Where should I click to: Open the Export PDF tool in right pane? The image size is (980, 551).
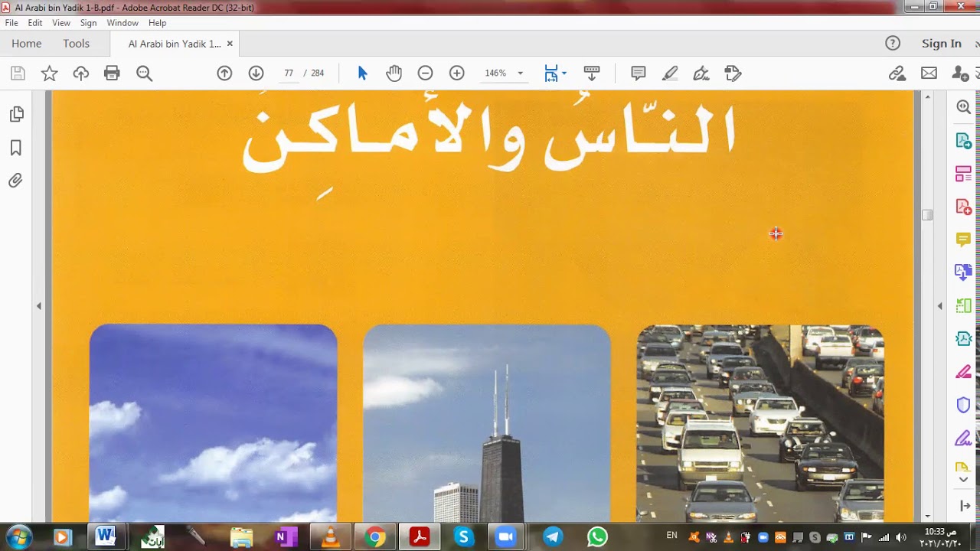(x=963, y=142)
